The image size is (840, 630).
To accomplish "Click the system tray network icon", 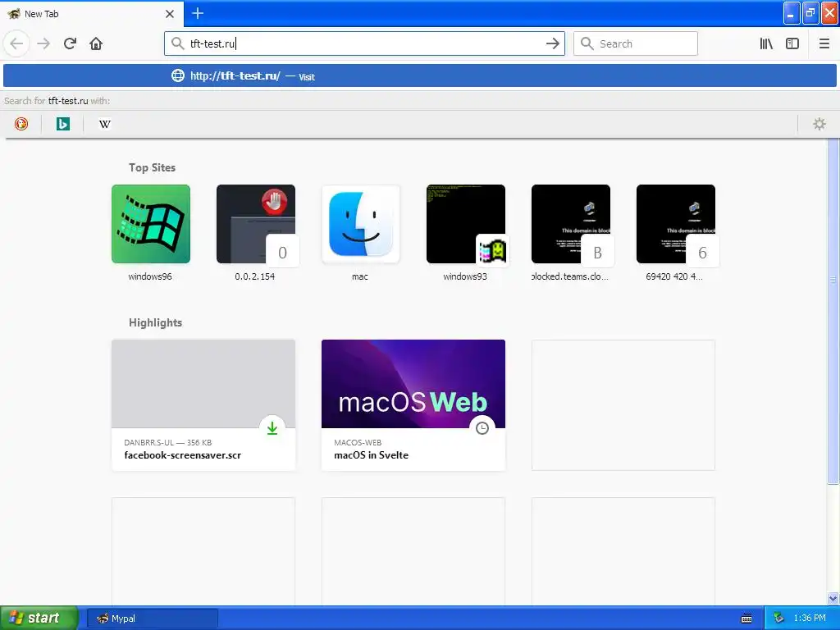I will click(778, 618).
